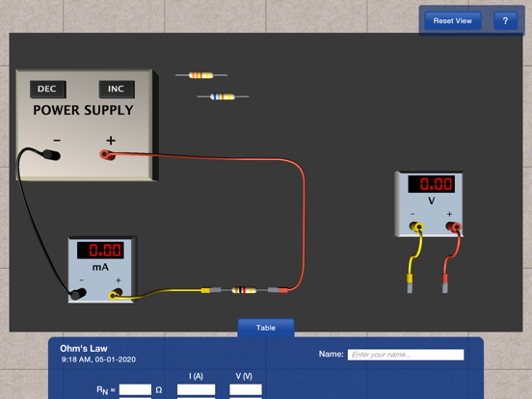Select the blue-banded spare resistor
The width and height of the screenshot is (532, 399).
pyautogui.click(x=223, y=96)
